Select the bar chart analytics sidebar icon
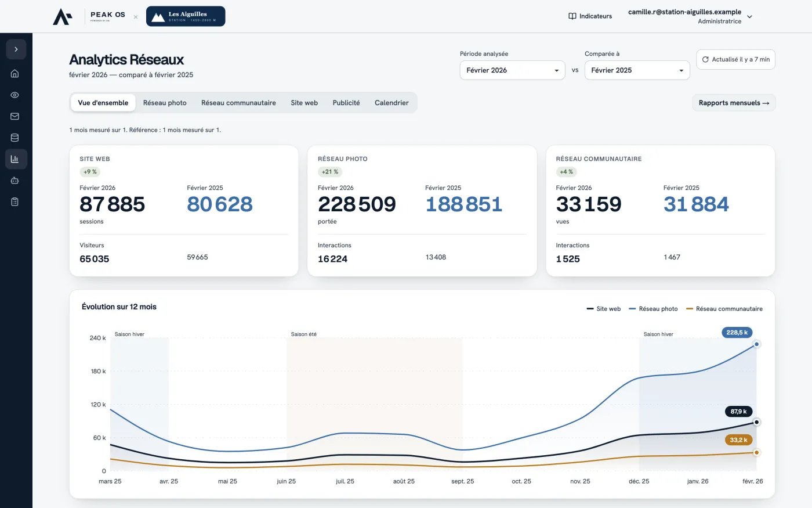Screen dimensions: 812x508 point(15,159)
